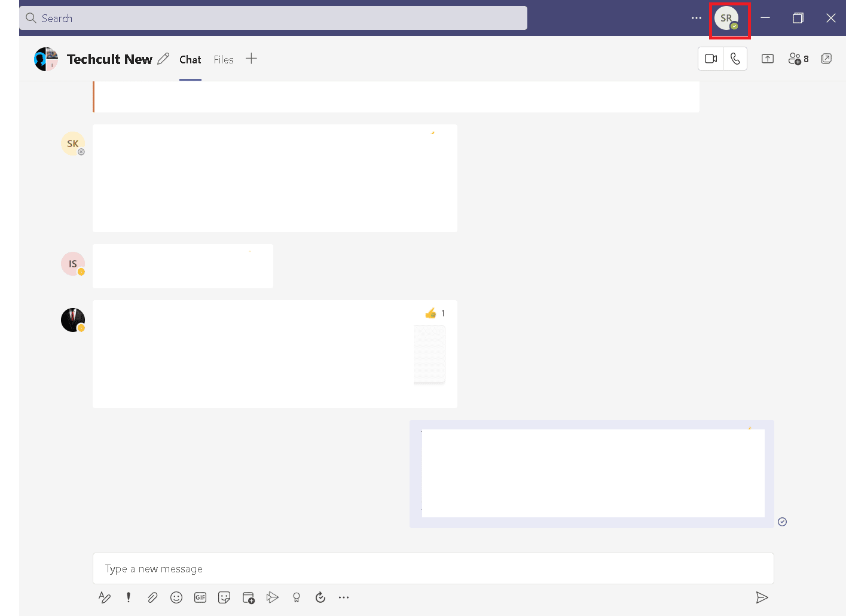
Task: Click the Techcult New chat title
Action: pyautogui.click(x=109, y=59)
